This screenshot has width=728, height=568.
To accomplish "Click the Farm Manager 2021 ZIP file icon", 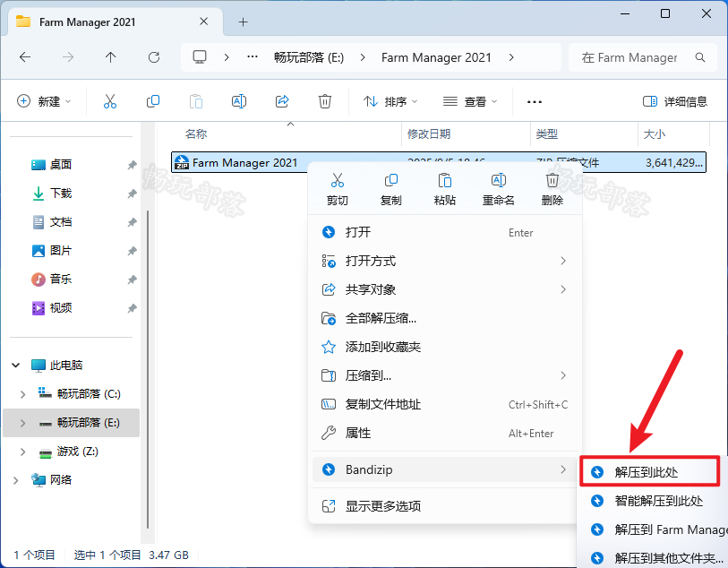I will point(182,162).
